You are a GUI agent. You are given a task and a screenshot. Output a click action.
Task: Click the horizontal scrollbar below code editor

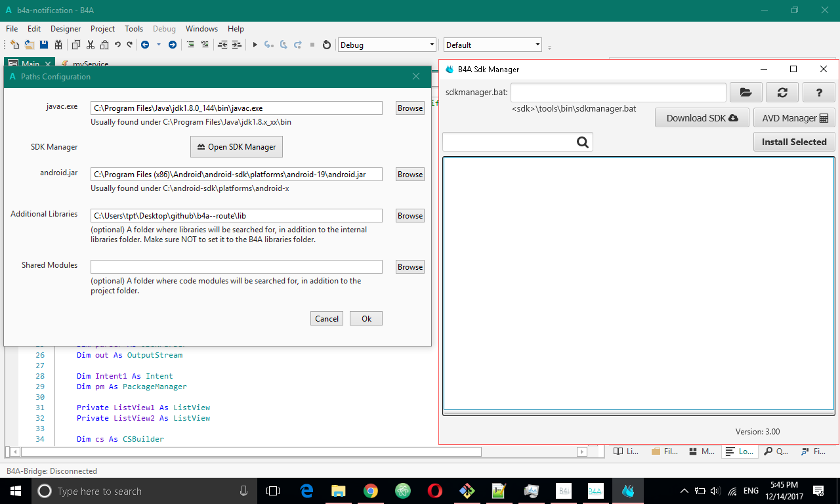[x=251, y=451]
